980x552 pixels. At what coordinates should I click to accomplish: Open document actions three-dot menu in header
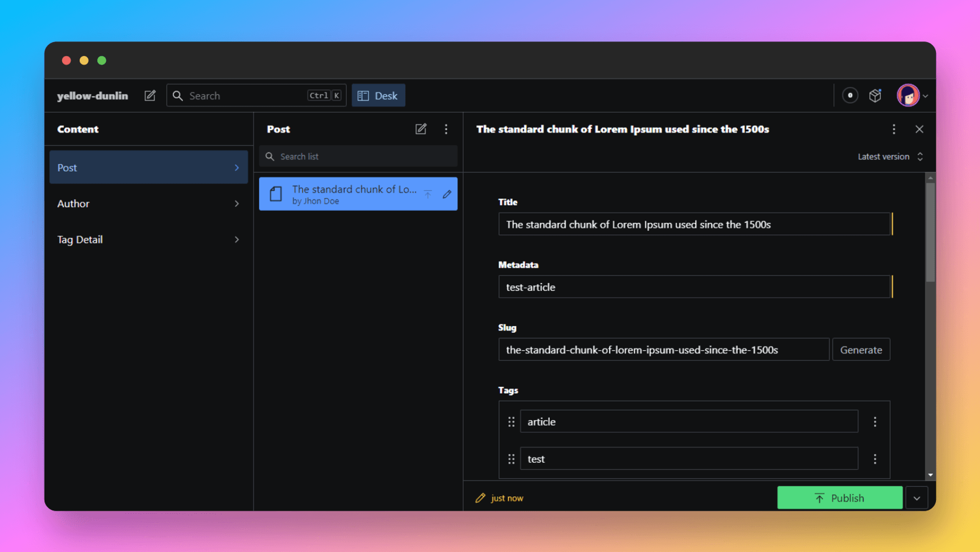pyautogui.click(x=894, y=129)
